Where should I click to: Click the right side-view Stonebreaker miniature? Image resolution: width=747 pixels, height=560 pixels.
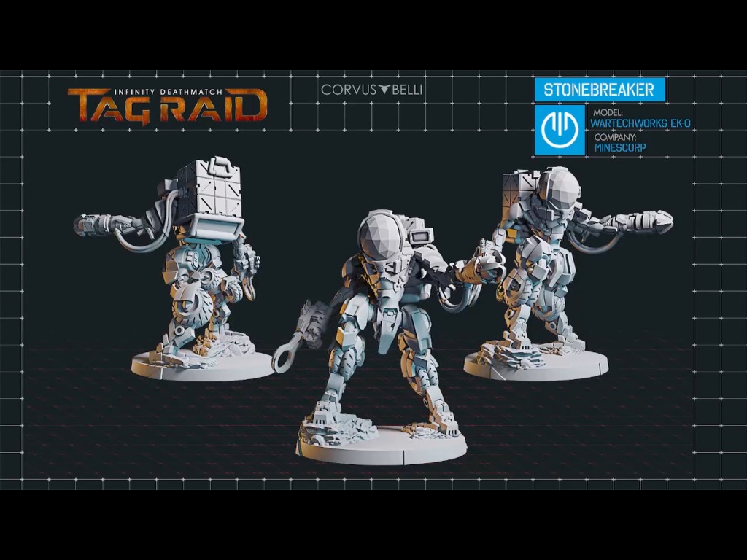(x=567, y=273)
